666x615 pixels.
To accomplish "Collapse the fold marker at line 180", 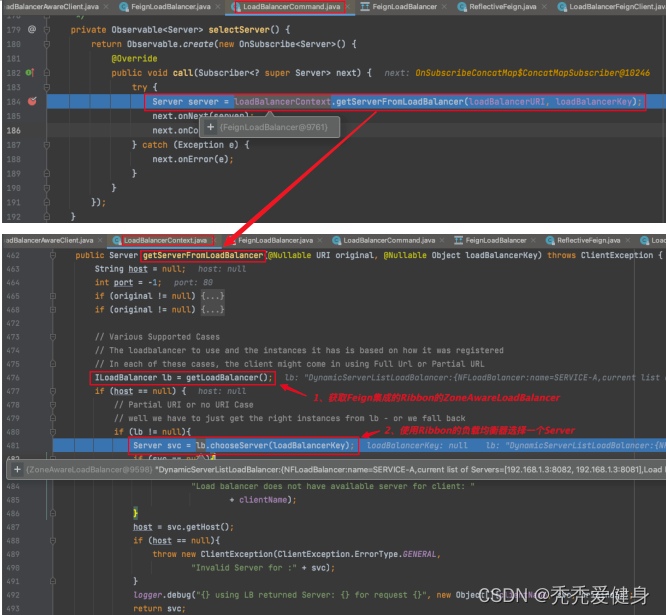I will [x=47, y=44].
